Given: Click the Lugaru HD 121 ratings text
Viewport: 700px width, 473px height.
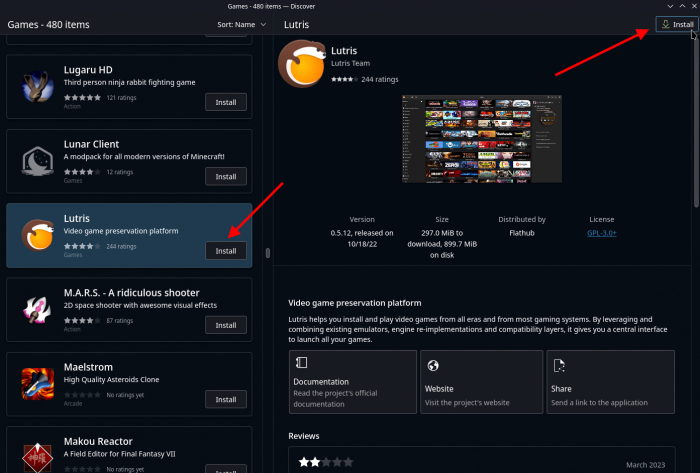Looking at the screenshot, I should coord(121,97).
